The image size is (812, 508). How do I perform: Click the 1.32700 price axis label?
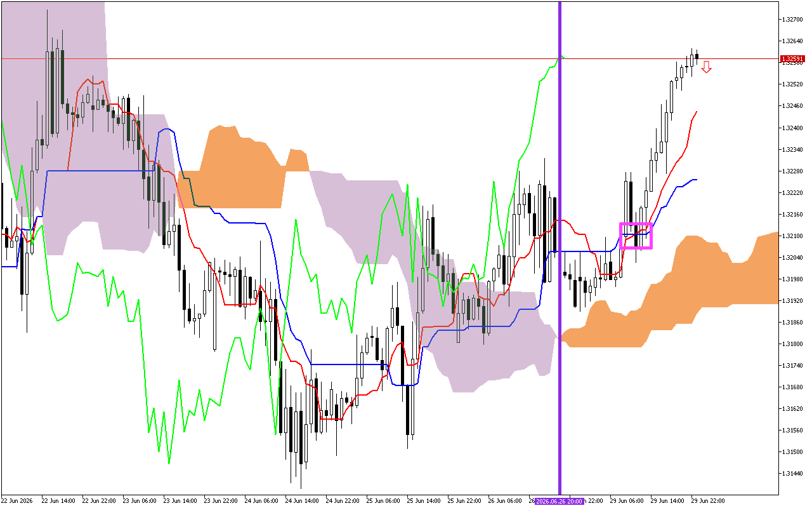click(x=792, y=20)
